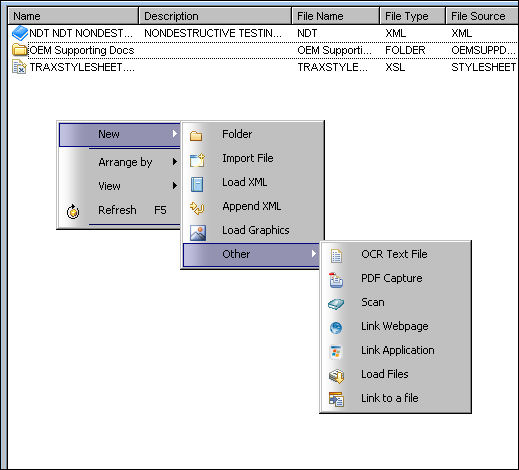Click the Refresh icon in context menu
Viewport: 519px width, 470px height.
[x=73, y=211]
